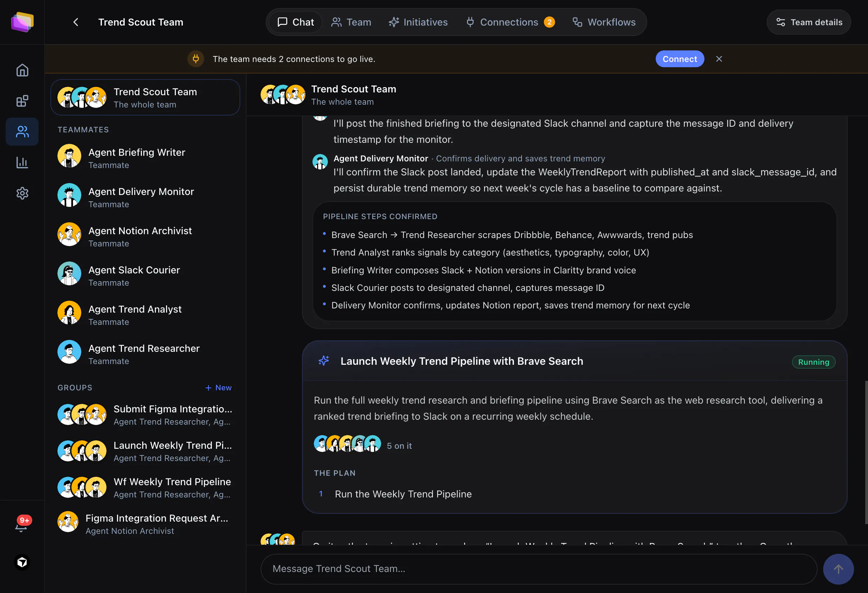Click Agent Trend Analyst avatar
The width and height of the screenshot is (868, 593).
click(x=69, y=312)
